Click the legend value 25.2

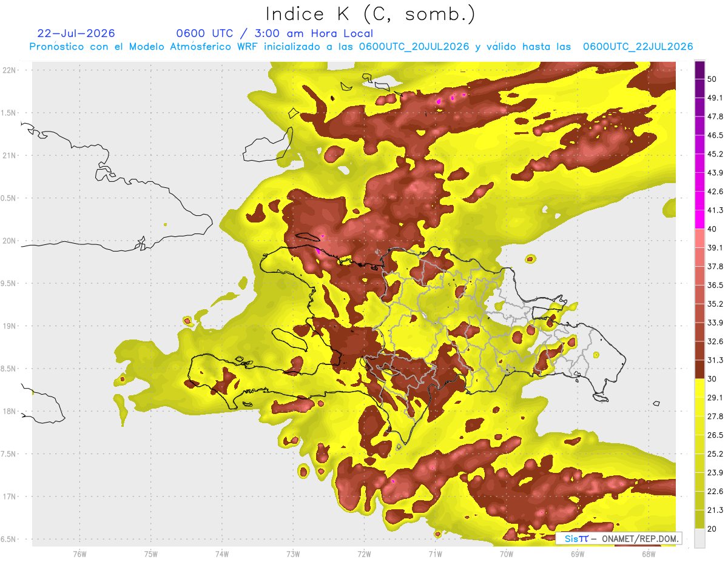tap(715, 454)
